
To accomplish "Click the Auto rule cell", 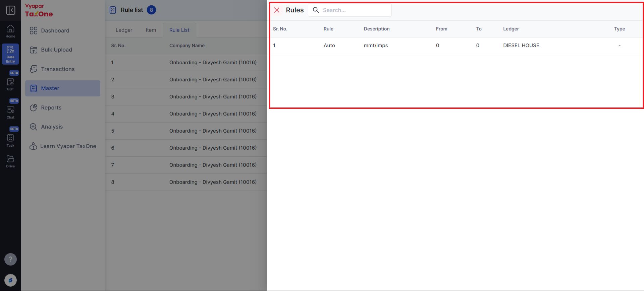I will 329,46.
